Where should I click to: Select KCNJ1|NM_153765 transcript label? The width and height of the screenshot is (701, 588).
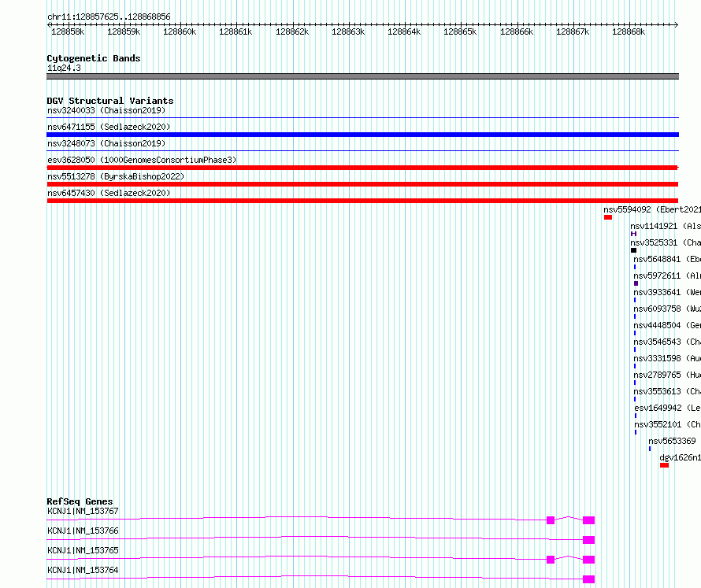[x=83, y=550]
